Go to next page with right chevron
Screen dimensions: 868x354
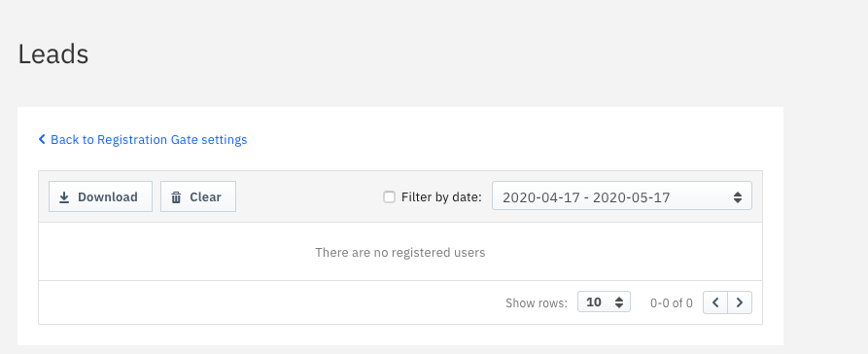click(x=740, y=302)
